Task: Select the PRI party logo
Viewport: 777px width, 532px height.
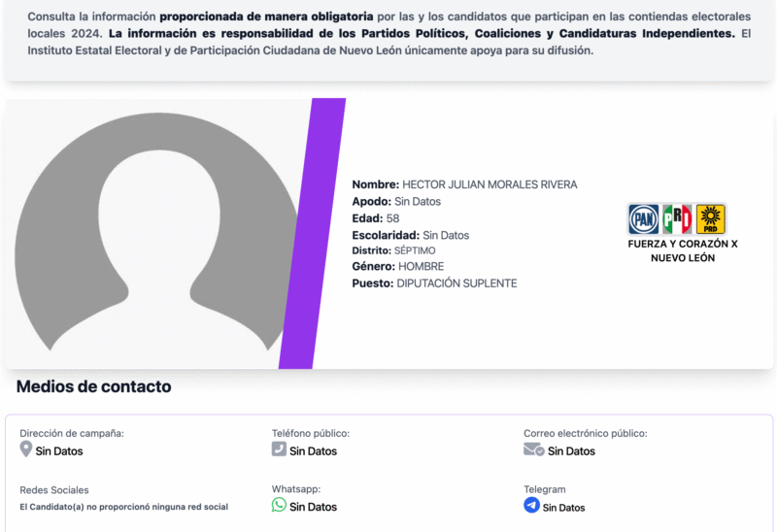Action: 677,218
